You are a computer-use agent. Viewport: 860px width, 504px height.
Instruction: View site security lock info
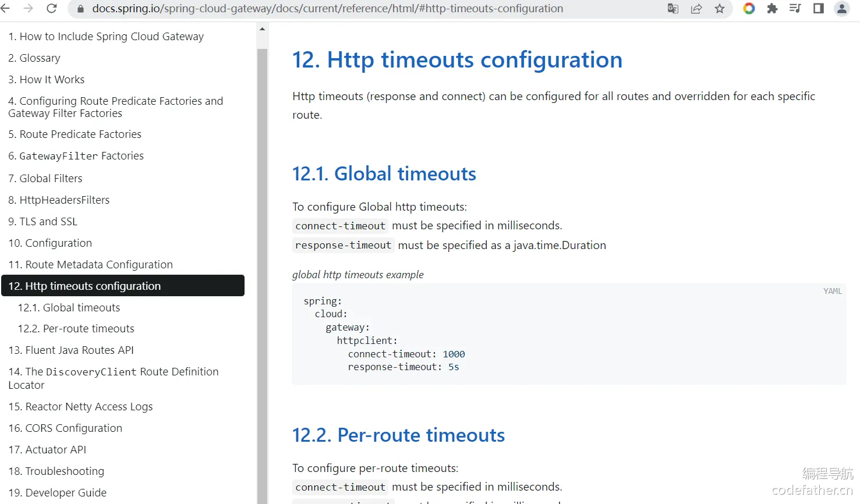pos(80,9)
